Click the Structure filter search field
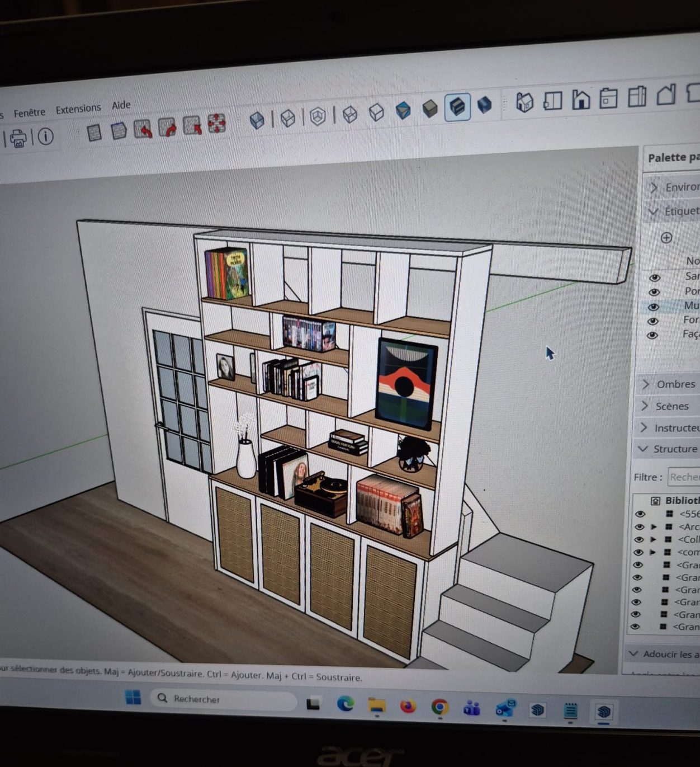Screen dimensions: 700x767 click(x=684, y=477)
